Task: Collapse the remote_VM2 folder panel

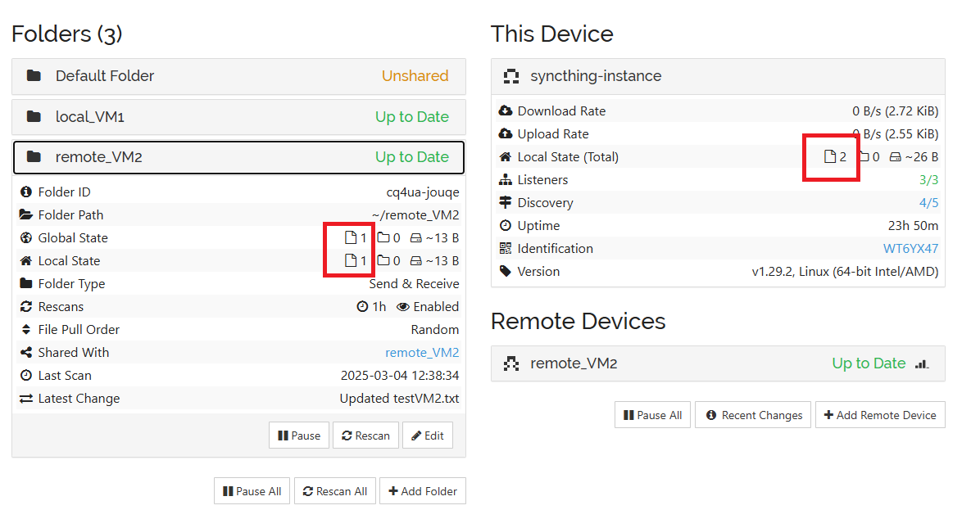Action: click(x=238, y=157)
